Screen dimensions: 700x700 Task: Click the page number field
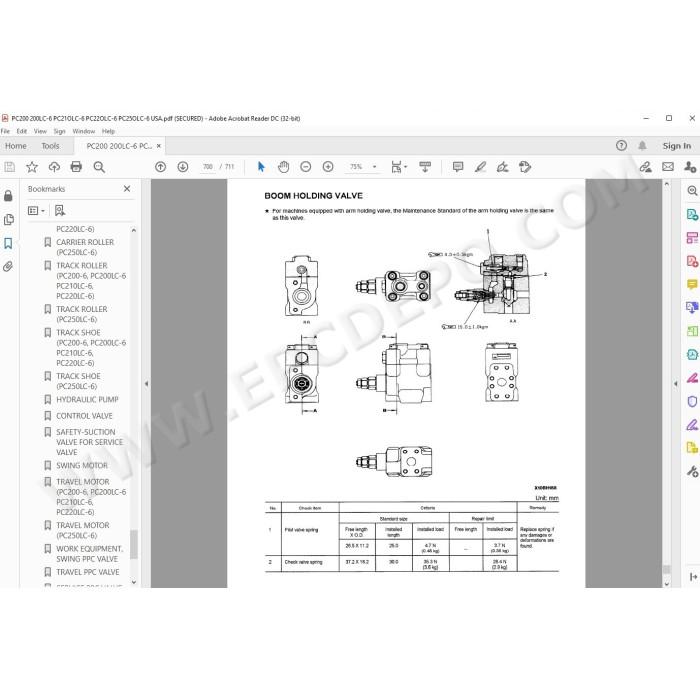tap(208, 167)
